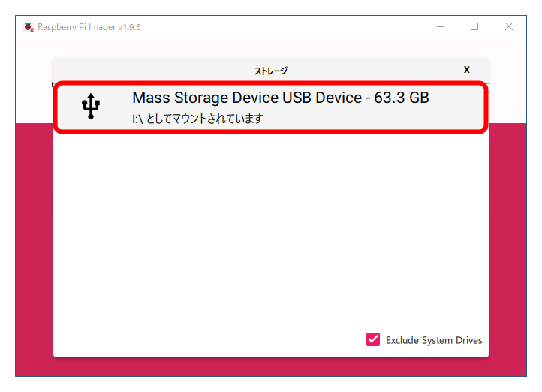Image resolution: width=542 pixels, height=392 pixels.
Task: Click the pink background below the storage dialog
Action: 270,367
